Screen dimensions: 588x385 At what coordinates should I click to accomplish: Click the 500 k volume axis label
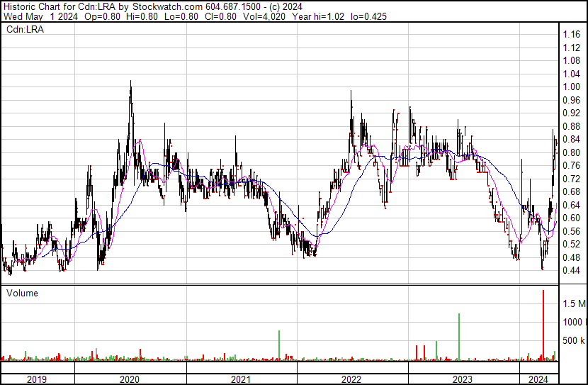pos(574,341)
